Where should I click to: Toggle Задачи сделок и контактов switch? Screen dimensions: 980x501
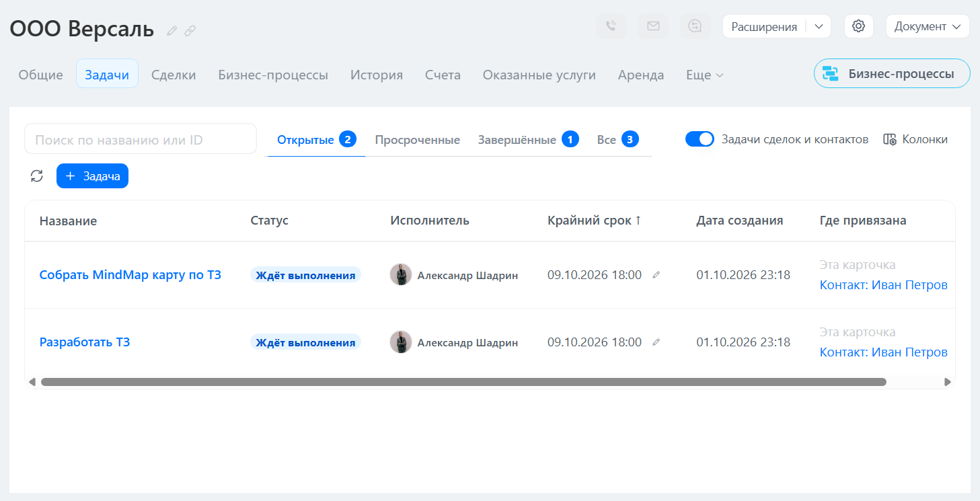[700, 139]
